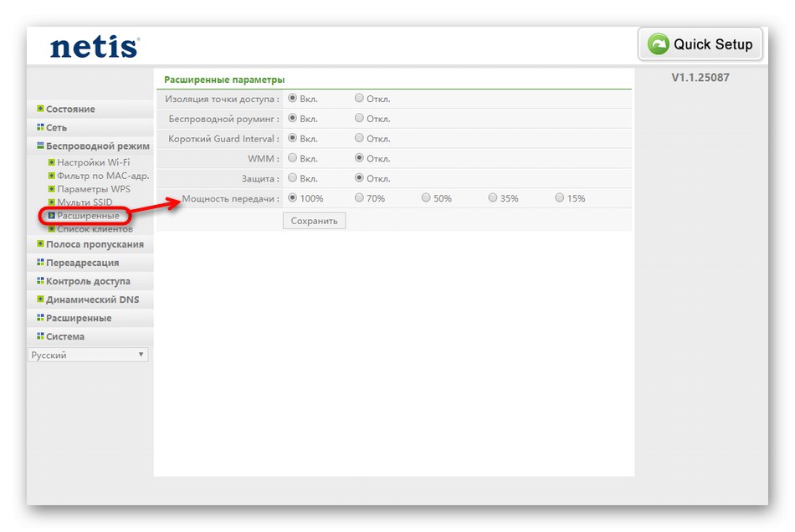This screenshot has height=532, width=795.
Task: Disable Короткий Guard Interval
Action: click(x=359, y=138)
